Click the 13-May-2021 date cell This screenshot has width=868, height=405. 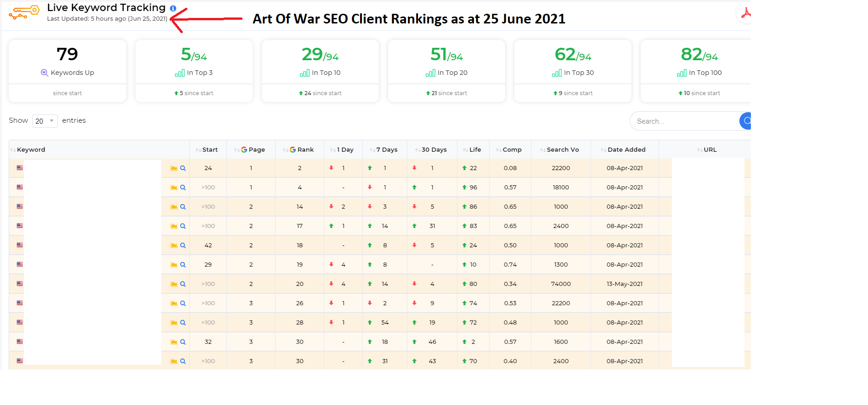tap(625, 284)
